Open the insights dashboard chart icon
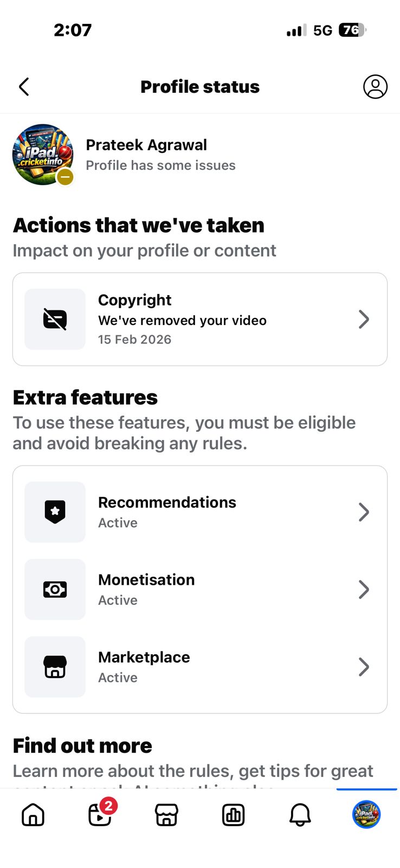400x868 pixels. tap(233, 815)
